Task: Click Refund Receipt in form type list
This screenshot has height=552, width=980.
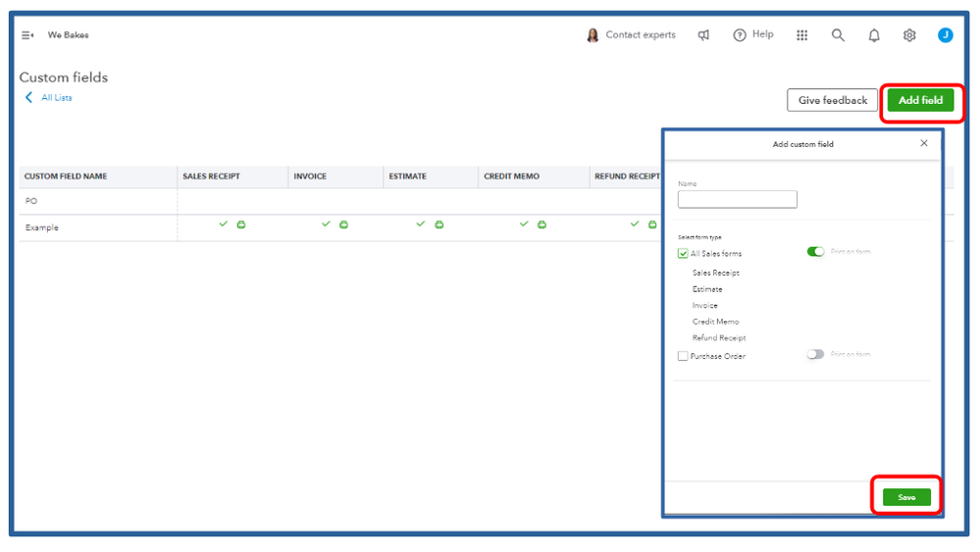Action: [719, 338]
